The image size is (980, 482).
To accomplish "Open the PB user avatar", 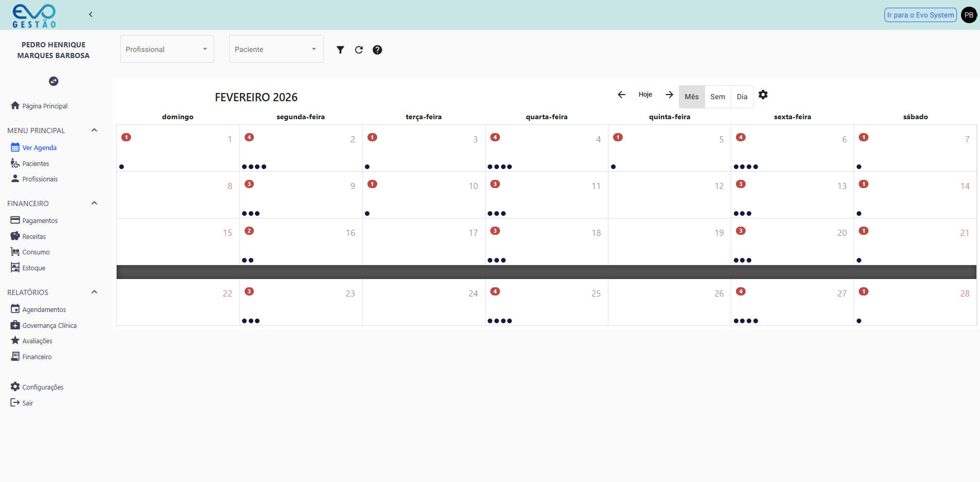I will click(969, 15).
